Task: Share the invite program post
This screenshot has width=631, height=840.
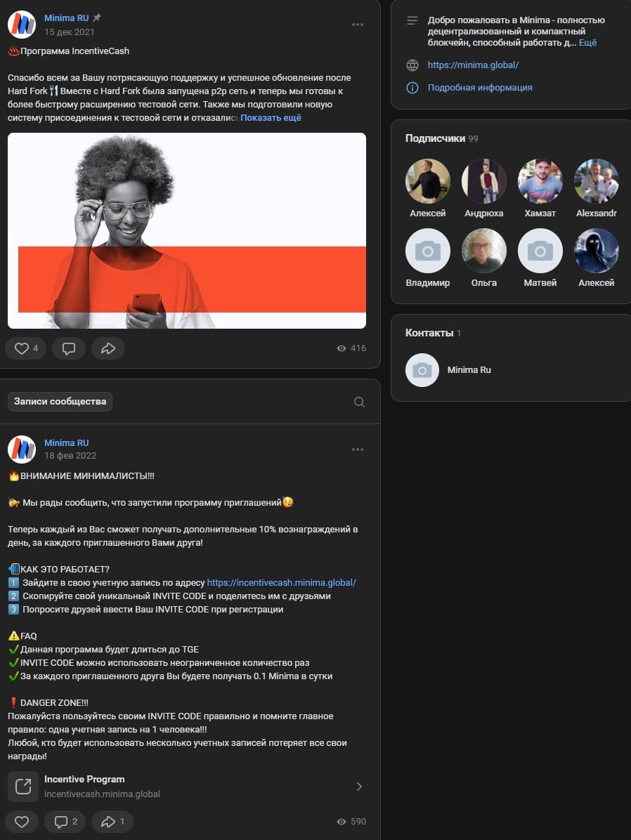Action: pyautogui.click(x=112, y=821)
